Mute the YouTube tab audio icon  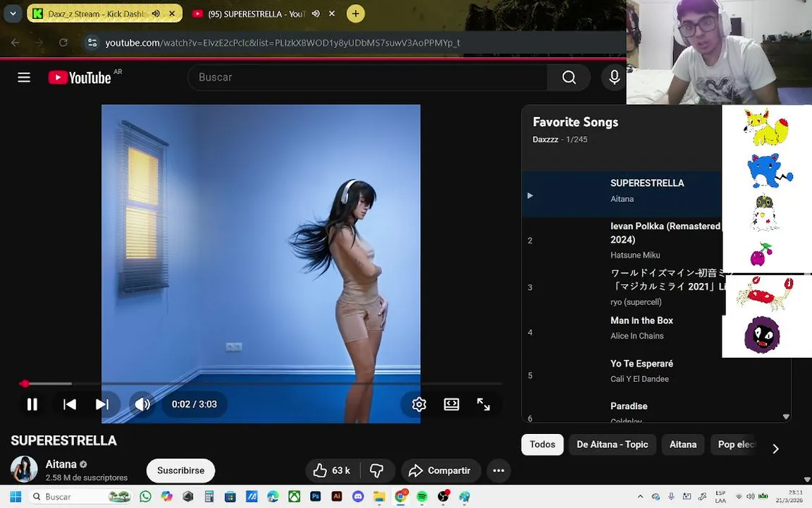[x=315, y=13]
